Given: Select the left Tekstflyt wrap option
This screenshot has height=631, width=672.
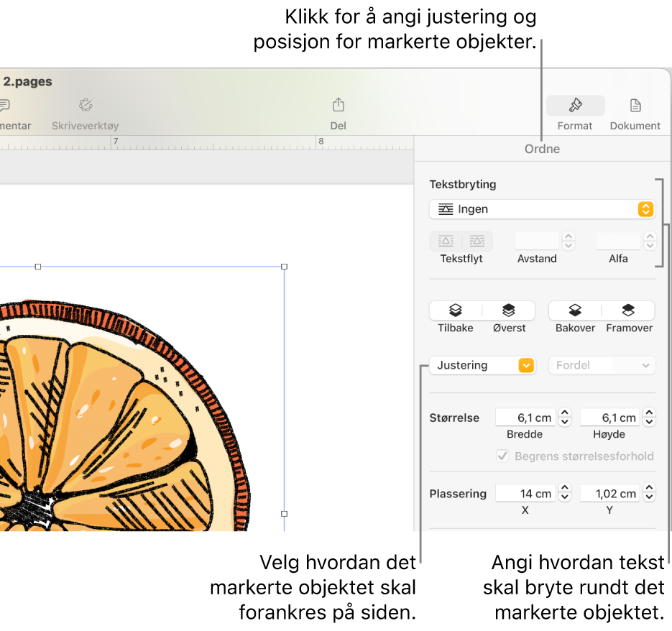Looking at the screenshot, I should [x=446, y=241].
